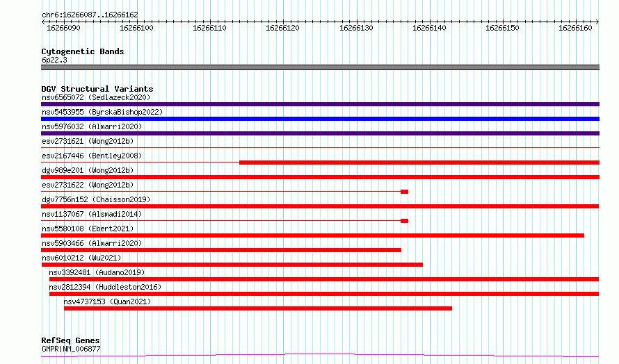Click ruler position label 16266120
Image resolution: width=619 pixels, height=364 pixels.
coord(282,28)
